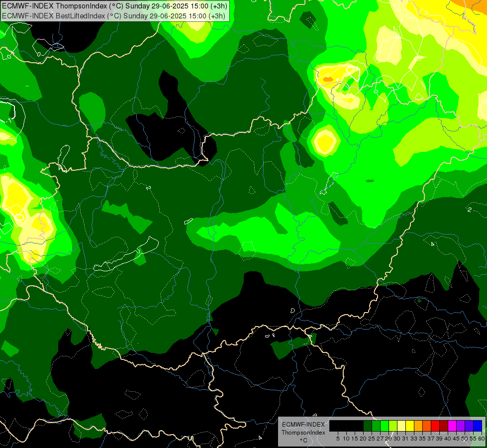Click the legend value 45
Screen dimensions: 487x448
[x=456, y=439]
